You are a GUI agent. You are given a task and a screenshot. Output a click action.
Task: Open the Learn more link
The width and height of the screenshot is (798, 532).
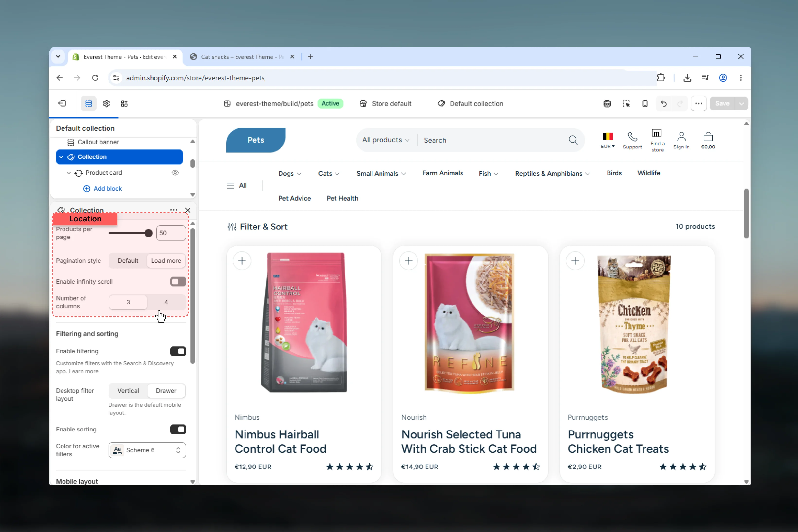click(x=83, y=371)
